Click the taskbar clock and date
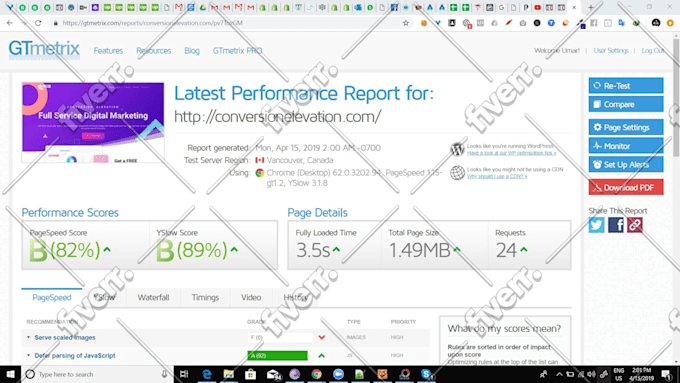The height and width of the screenshot is (383, 680). 642,374
